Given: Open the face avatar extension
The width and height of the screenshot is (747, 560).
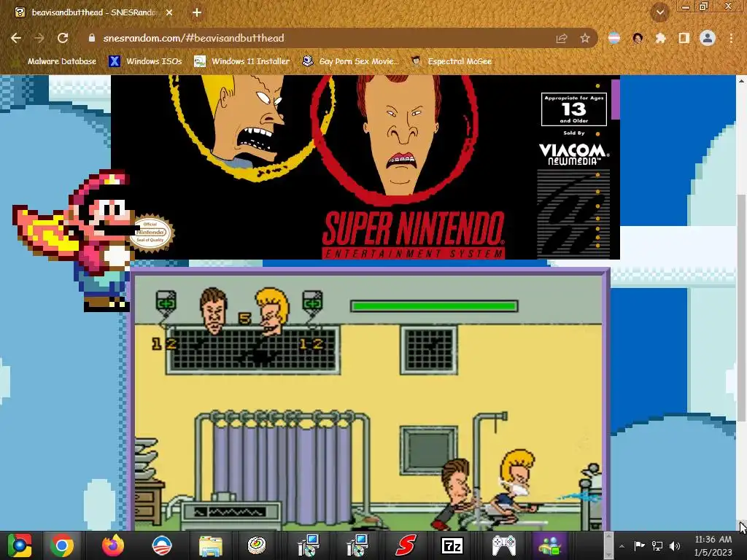Looking at the screenshot, I should [x=638, y=38].
